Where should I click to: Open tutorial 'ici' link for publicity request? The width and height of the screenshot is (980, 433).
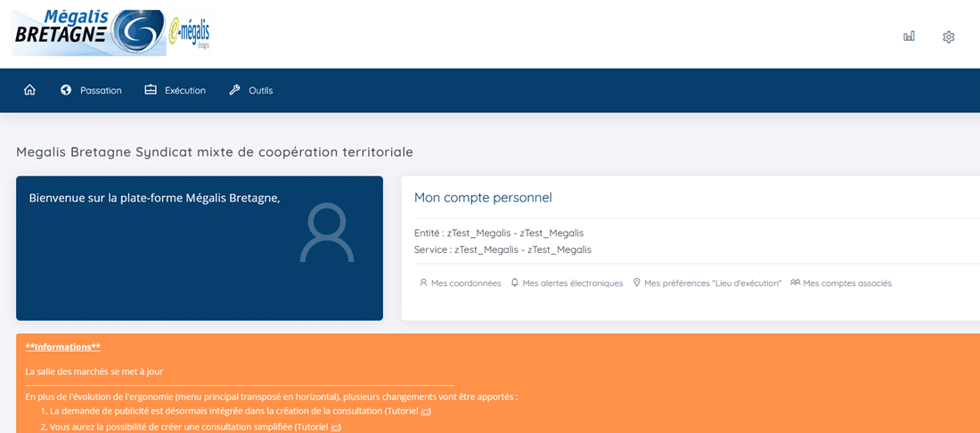point(425,411)
